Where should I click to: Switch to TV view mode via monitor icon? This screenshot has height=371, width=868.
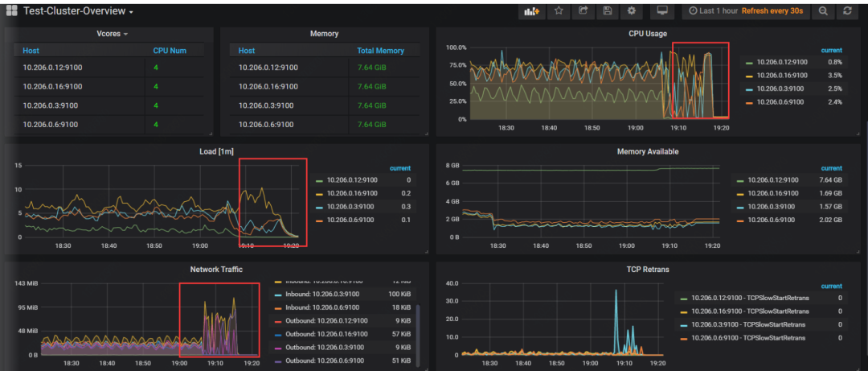click(662, 11)
